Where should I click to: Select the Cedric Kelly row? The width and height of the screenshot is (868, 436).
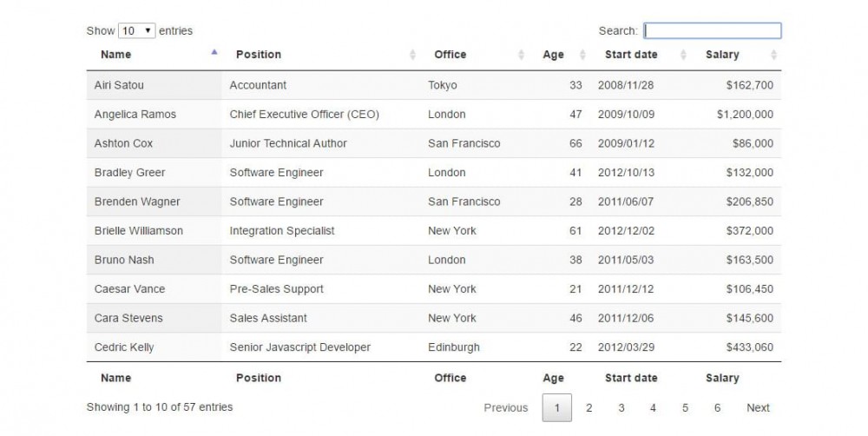pyautogui.click(x=434, y=347)
